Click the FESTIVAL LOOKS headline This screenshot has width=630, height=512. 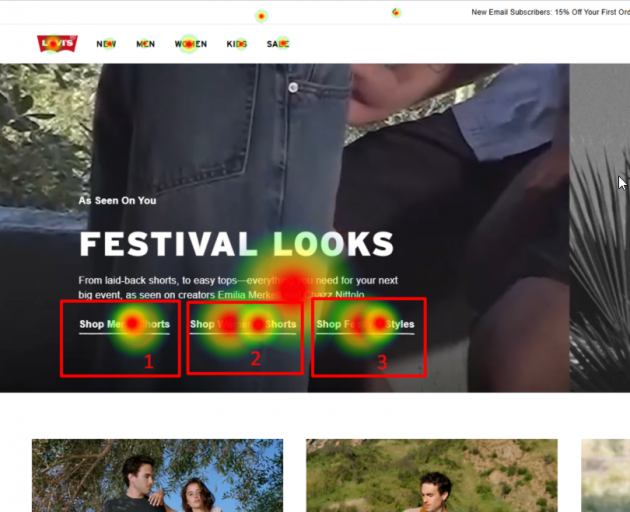[236, 244]
